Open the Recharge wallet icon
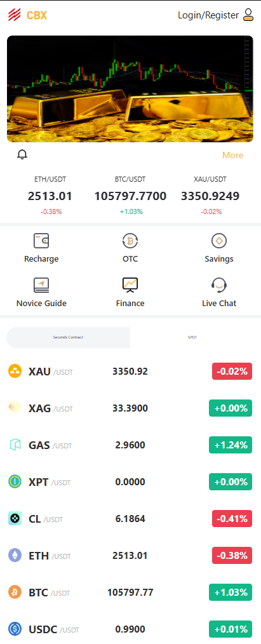 [x=41, y=241]
